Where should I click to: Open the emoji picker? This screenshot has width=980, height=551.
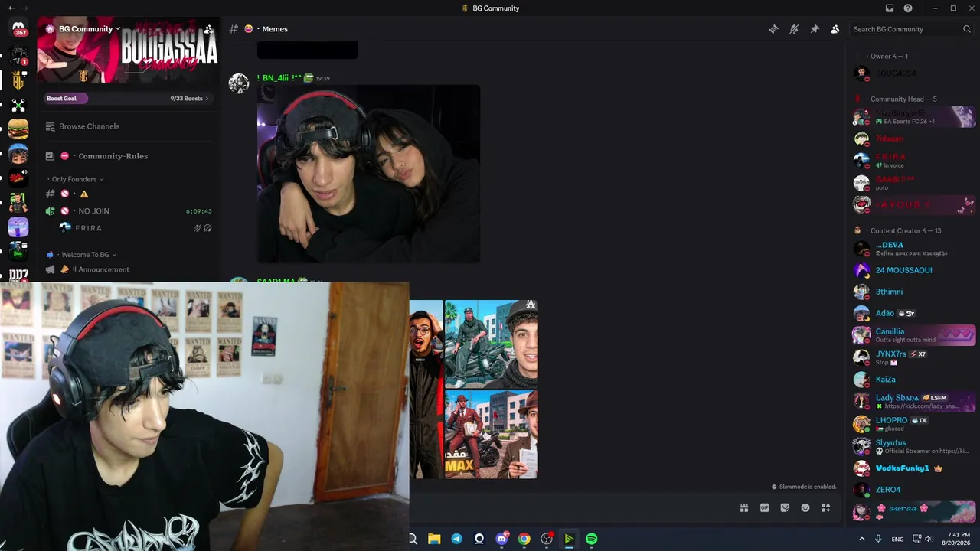(x=805, y=507)
